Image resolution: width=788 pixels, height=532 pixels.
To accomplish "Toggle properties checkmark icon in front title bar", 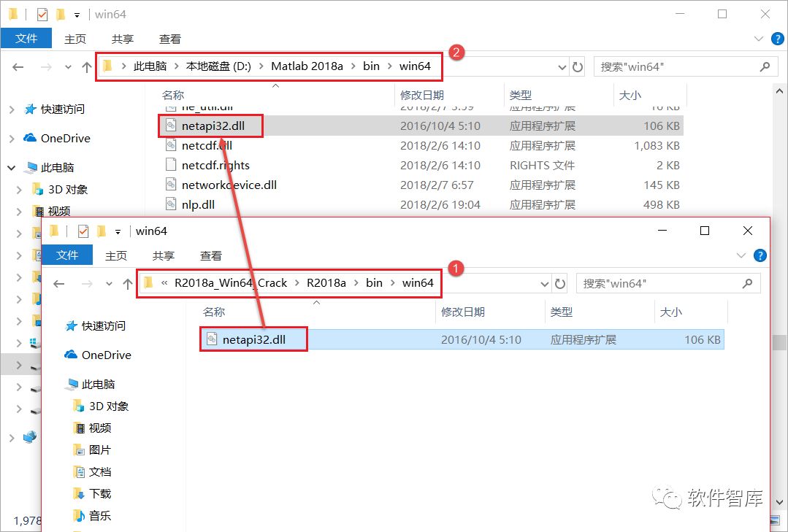I will pyautogui.click(x=83, y=231).
